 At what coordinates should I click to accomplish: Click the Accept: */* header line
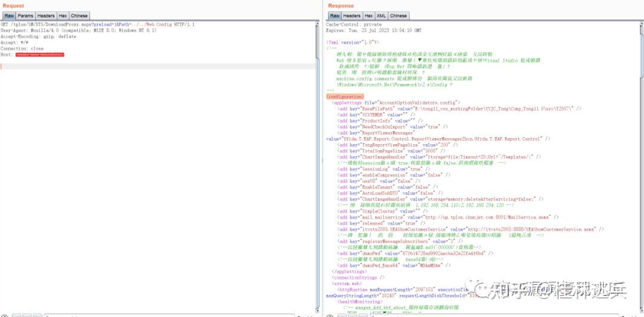(x=15, y=42)
